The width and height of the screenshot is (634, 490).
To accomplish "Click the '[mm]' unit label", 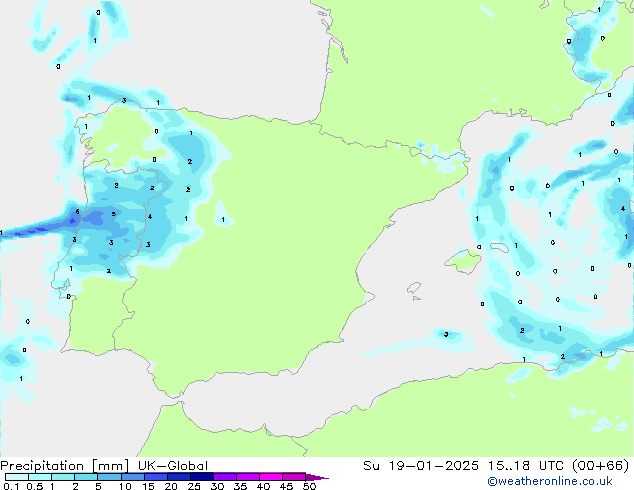I will tap(110, 466).
